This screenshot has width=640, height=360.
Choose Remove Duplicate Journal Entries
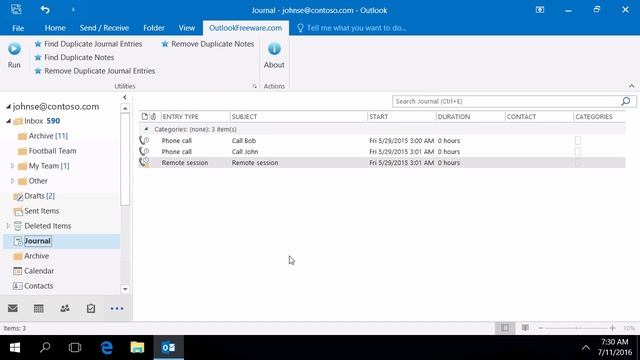coord(95,71)
